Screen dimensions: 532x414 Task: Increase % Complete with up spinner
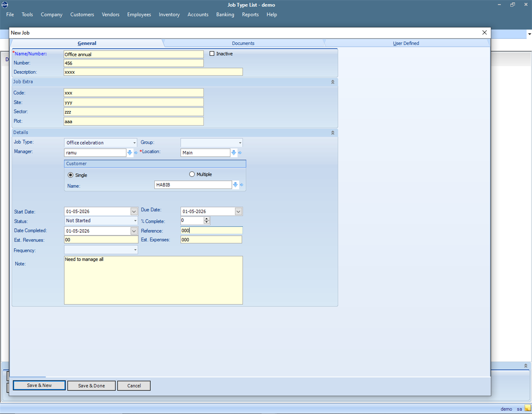click(x=207, y=219)
